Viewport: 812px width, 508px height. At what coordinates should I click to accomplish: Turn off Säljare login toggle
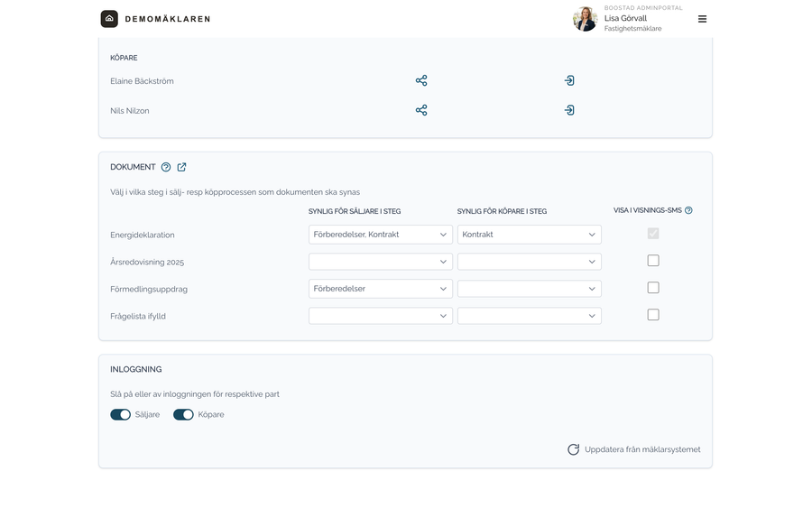[x=120, y=415]
